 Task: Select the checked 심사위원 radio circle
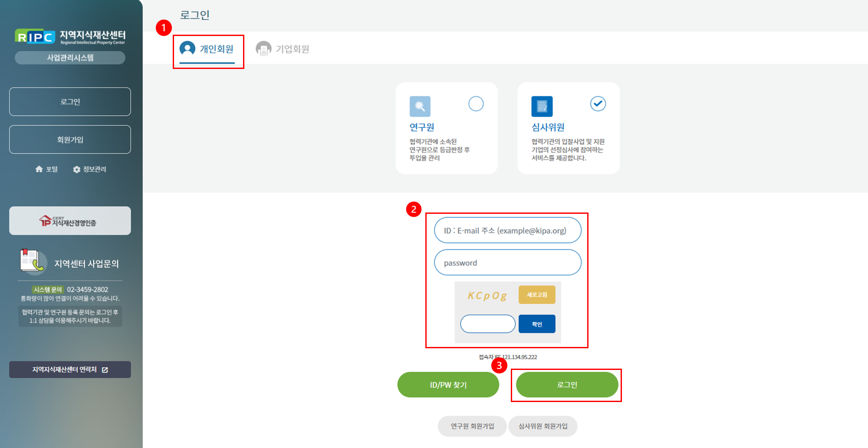click(x=598, y=104)
